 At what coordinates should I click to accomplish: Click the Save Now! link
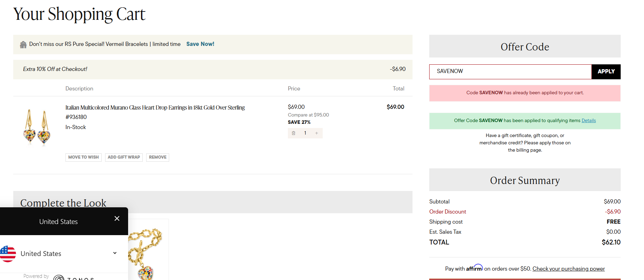click(200, 44)
